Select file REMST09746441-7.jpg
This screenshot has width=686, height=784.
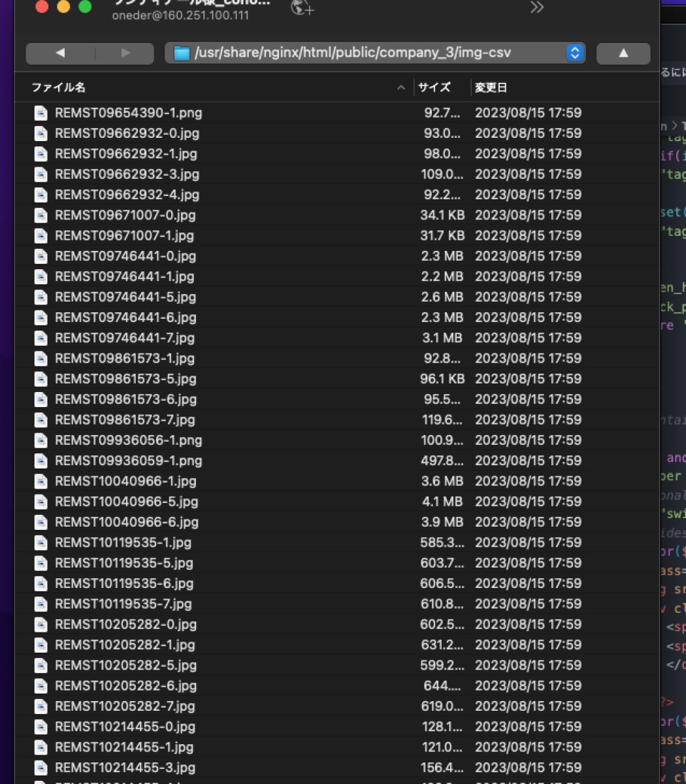point(124,338)
